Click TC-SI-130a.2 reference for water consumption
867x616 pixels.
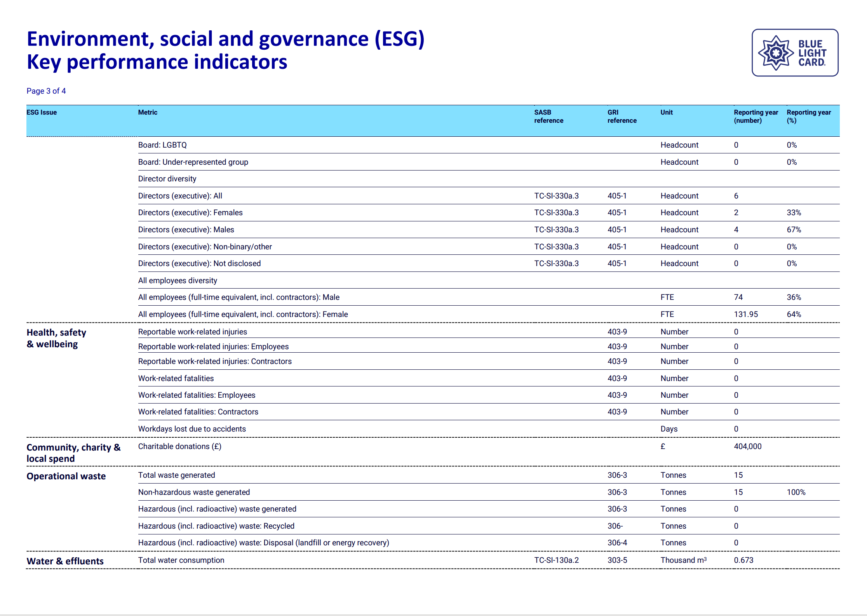pos(556,560)
